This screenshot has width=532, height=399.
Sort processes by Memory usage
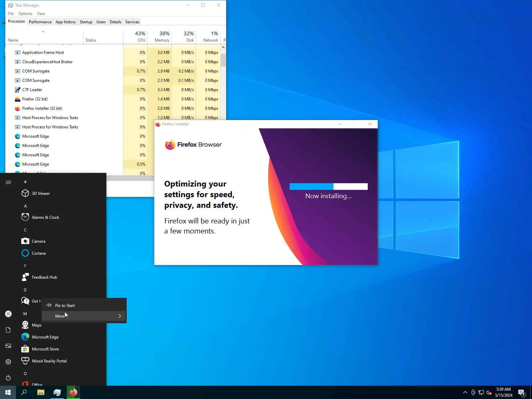[160, 37]
